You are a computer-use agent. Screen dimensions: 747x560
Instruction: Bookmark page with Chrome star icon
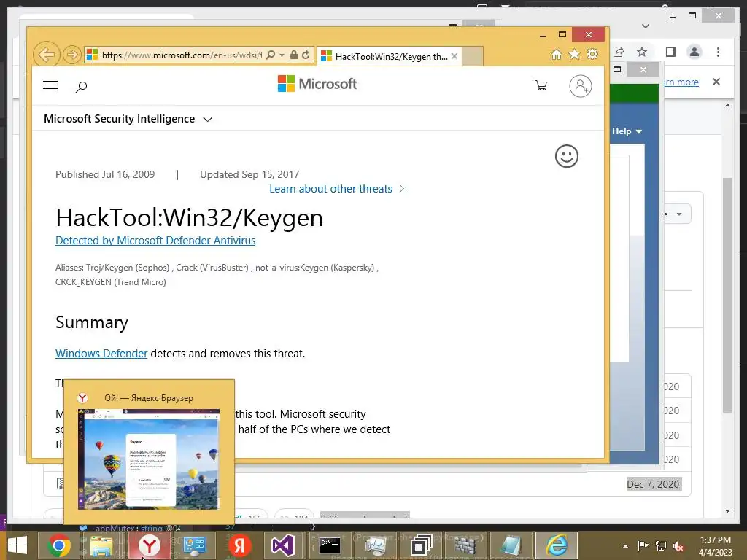tap(642, 52)
